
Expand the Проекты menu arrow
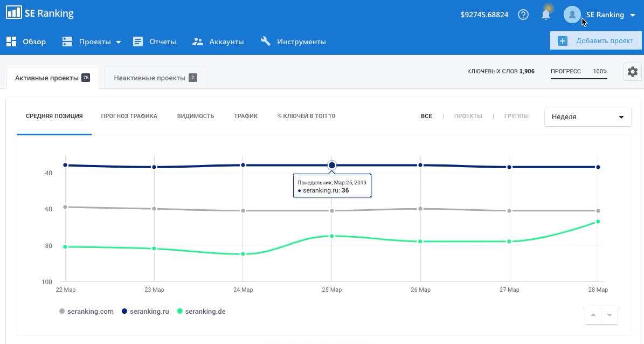point(119,42)
